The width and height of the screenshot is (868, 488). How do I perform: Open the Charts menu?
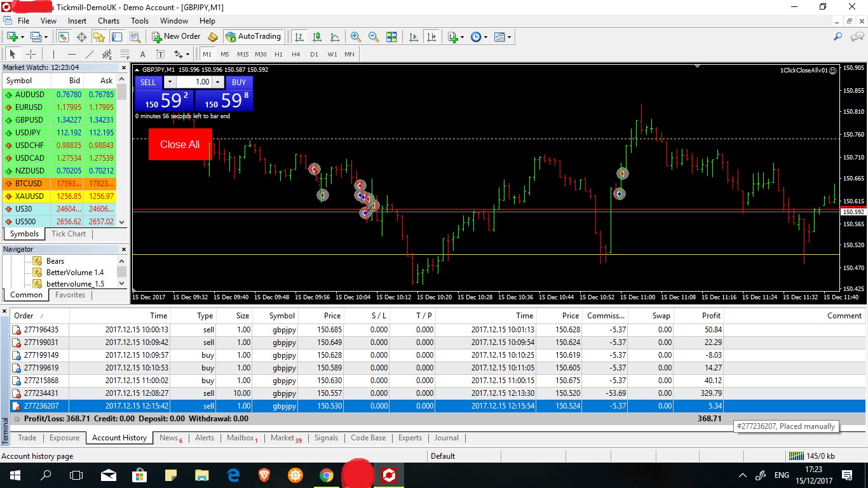pos(109,21)
